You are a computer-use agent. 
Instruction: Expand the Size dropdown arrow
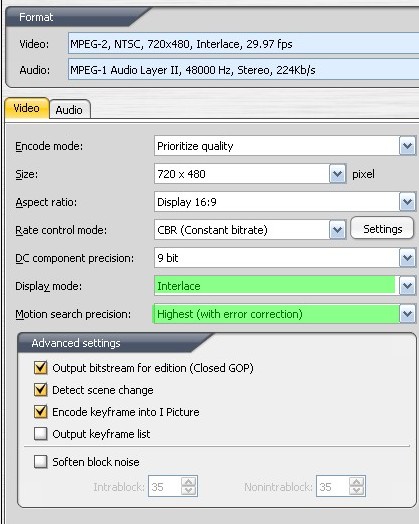tap(337, 174)
